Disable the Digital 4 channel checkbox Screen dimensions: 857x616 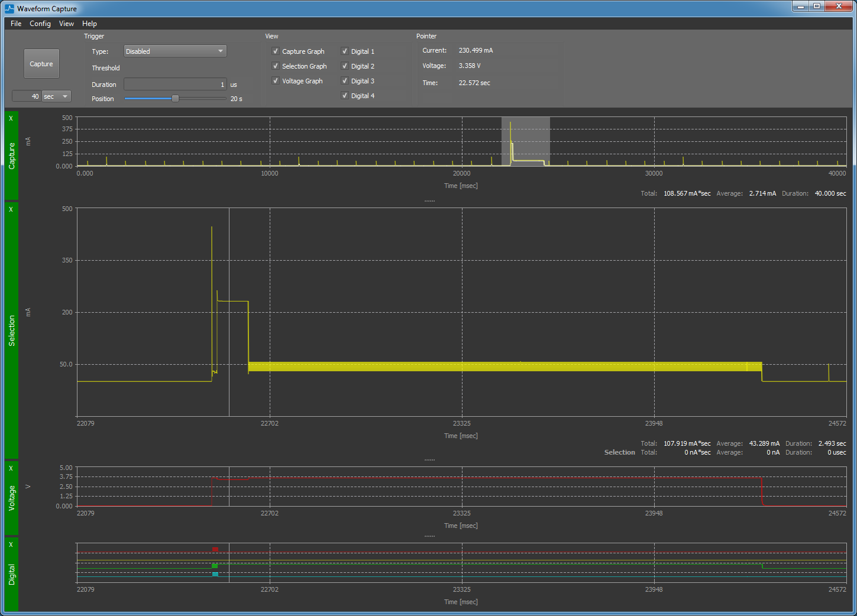pyautogui.click(x=345, y=95)
